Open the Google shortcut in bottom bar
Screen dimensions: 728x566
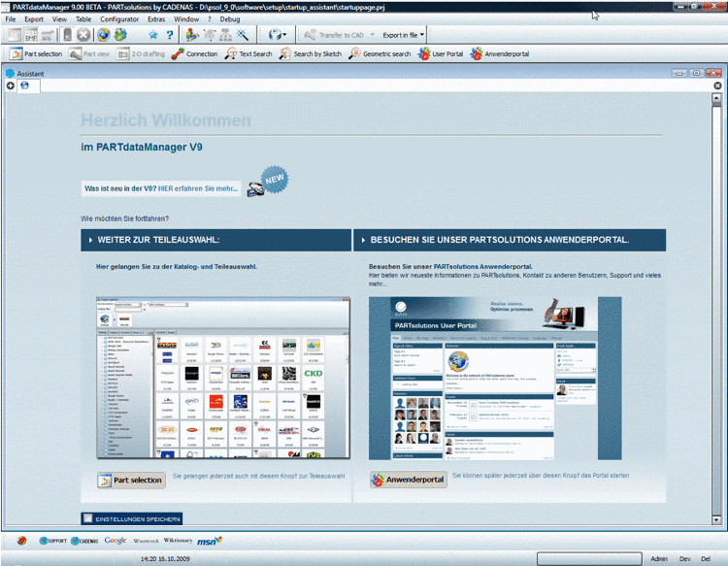pyautogui.click(x=116, y=541)
